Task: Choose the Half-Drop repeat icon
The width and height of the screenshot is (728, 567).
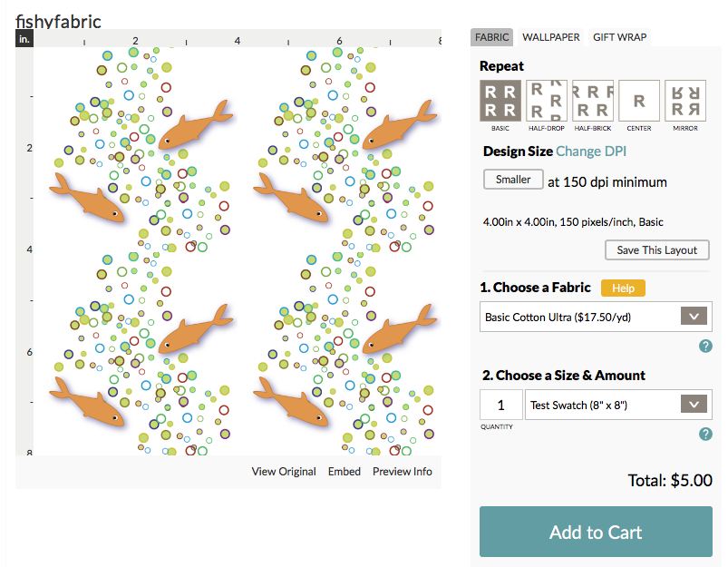Action: [547, 101]
